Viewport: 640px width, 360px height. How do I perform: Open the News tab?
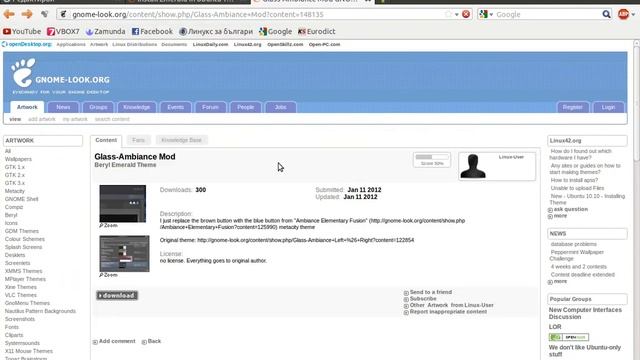(63, 107)
